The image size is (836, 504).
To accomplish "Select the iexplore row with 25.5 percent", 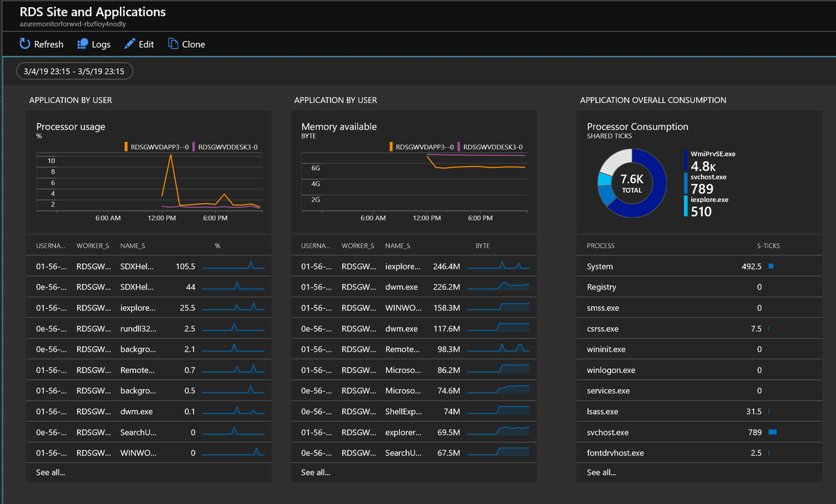I will [148, 308].
